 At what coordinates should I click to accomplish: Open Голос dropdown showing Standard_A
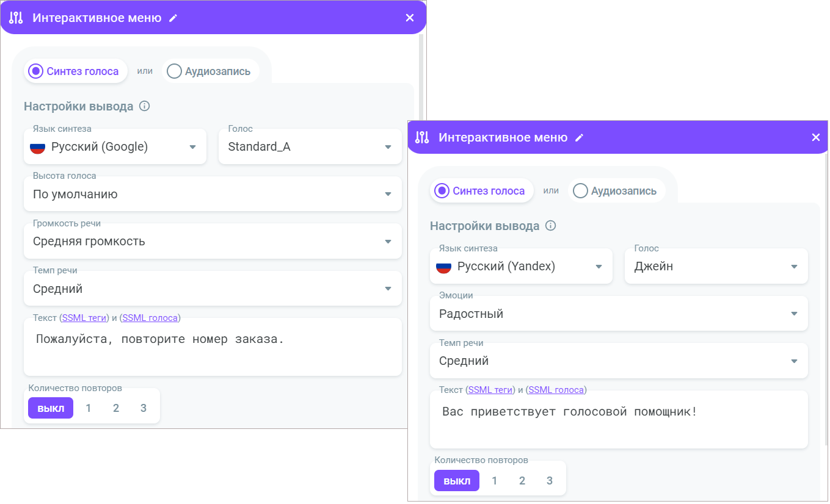tap(310, 146)
